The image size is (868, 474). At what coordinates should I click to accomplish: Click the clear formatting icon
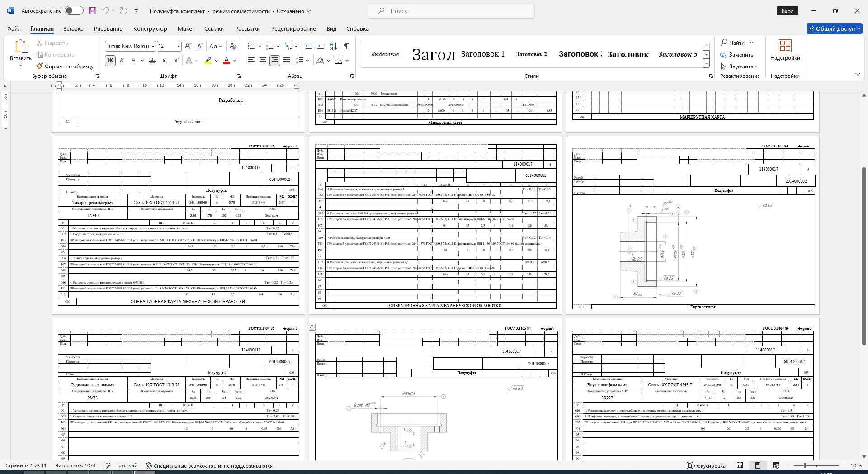click(x=233, y=46)
